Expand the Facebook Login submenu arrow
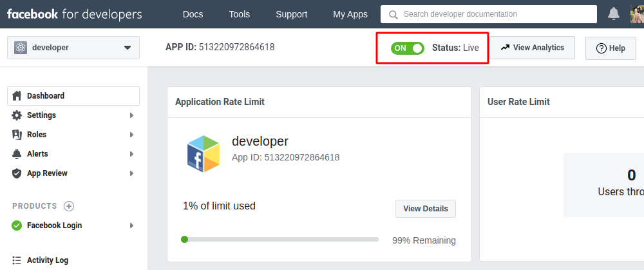This screenshot has height=270, width=644. point(131,226)
